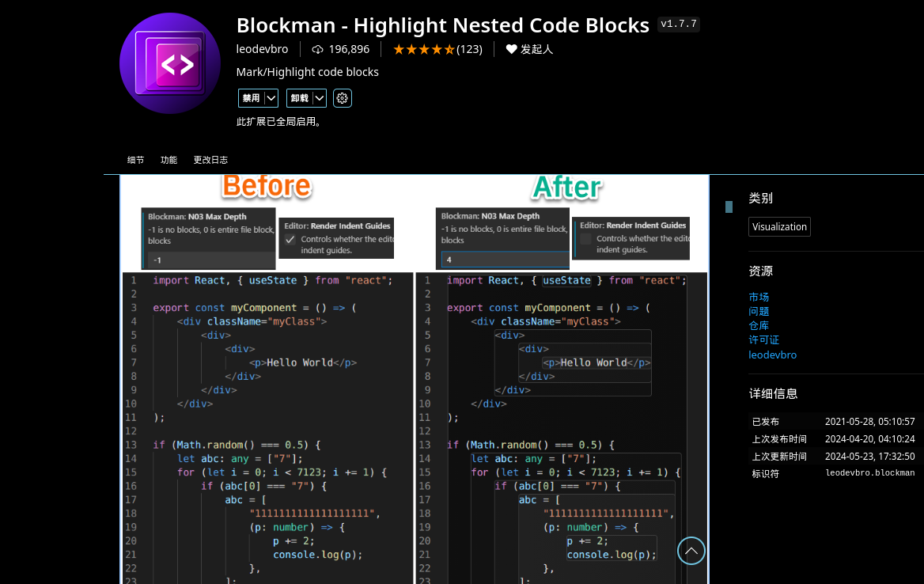Open the 更改日志 tab
Viewport: 924px width, 584px height.
pyautogui.click(x=210, y=159)
